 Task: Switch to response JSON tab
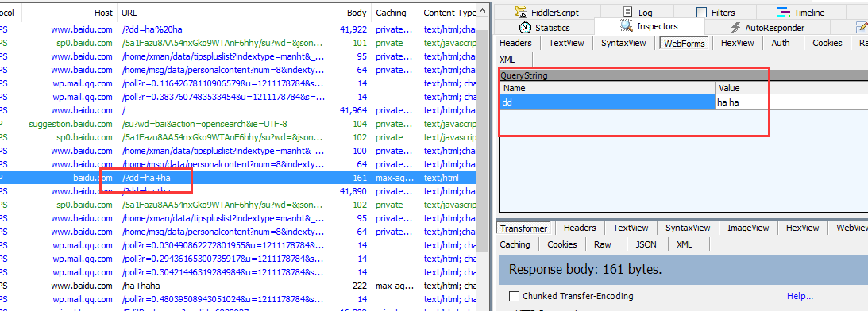click(646, 244)
